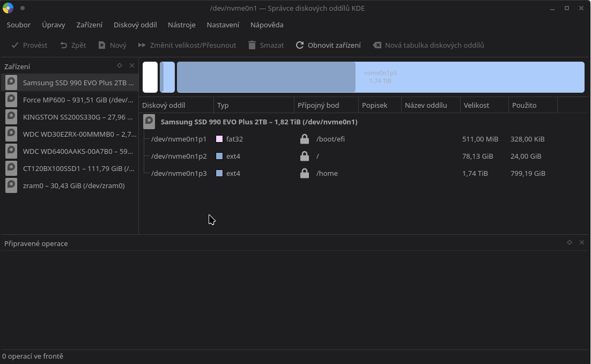Close the Připravené operace panel
Viewport: 591px width, 364px height.
coord(582,242)
